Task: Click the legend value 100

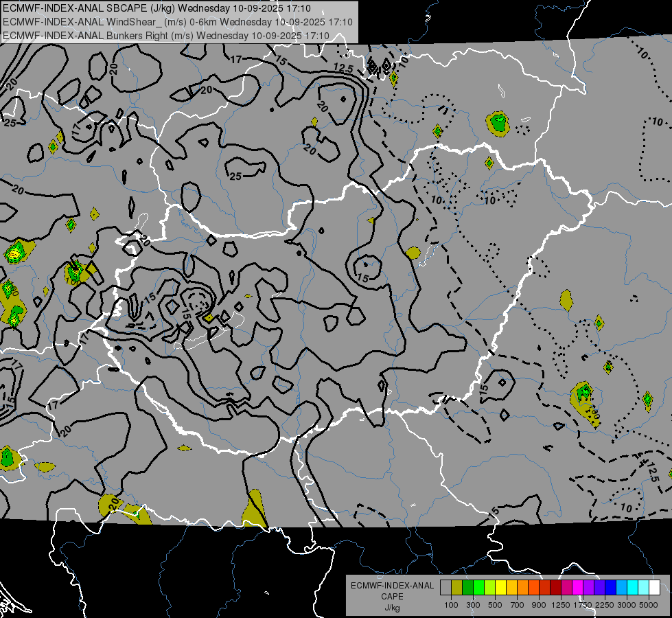Action: point(451,605)
